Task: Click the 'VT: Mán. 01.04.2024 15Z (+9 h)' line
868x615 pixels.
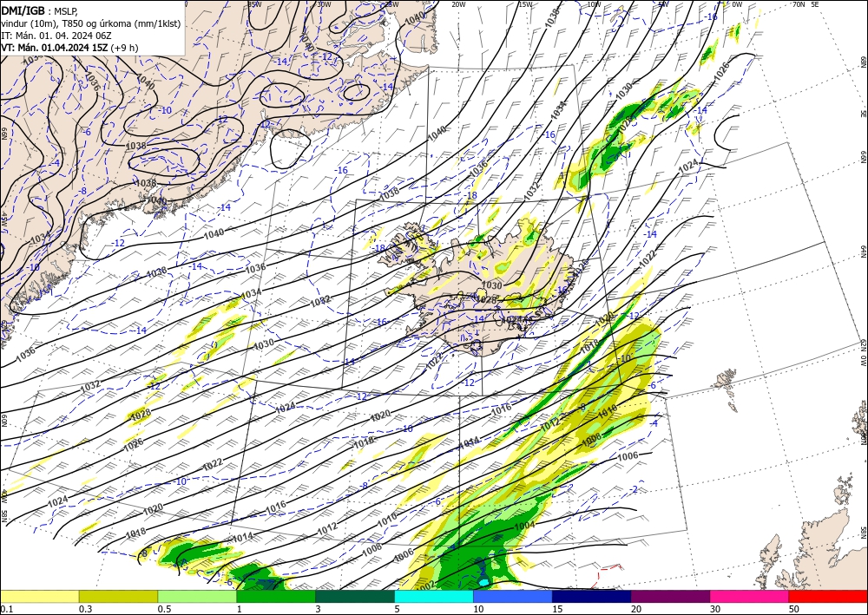Action: [69, 48]
